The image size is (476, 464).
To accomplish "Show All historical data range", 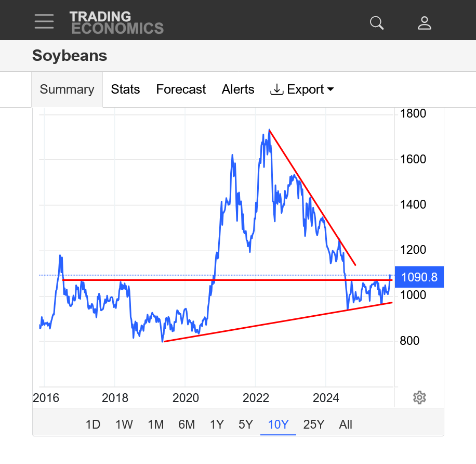I will (x=346, y=424).
